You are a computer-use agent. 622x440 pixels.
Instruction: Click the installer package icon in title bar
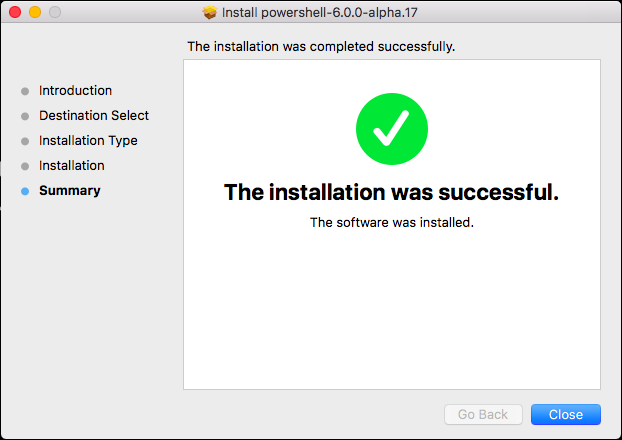pos(209,12)
